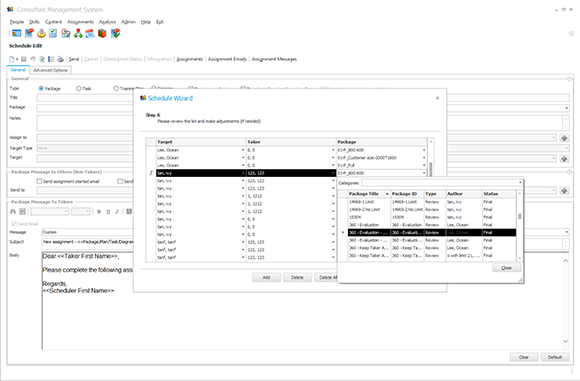Open the calendar schedule toolbar icon
Screen dimensions: 580x381
tap(90, 34)
